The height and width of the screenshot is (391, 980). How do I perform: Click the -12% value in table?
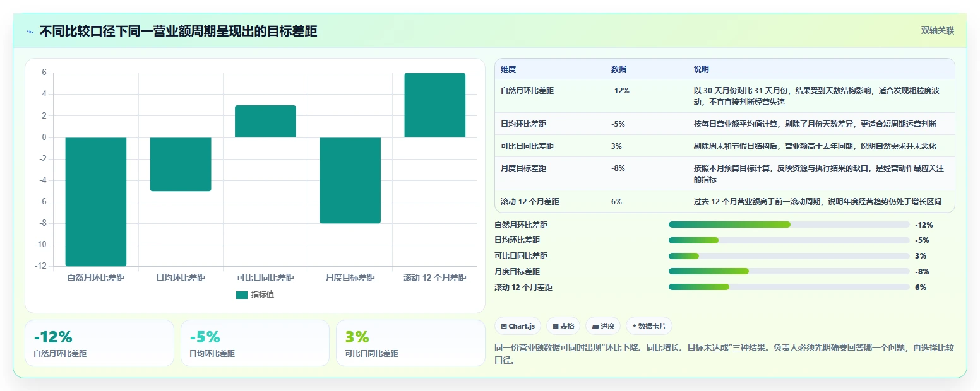[x=620, y=91]
